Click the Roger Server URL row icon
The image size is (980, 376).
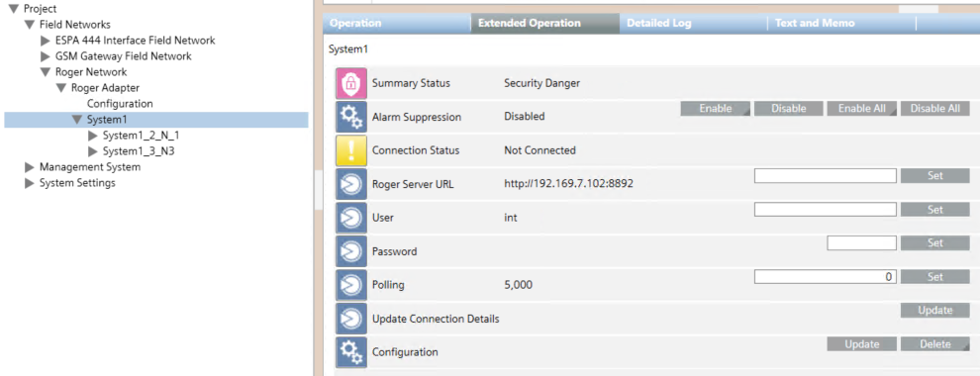click(351, 184)
